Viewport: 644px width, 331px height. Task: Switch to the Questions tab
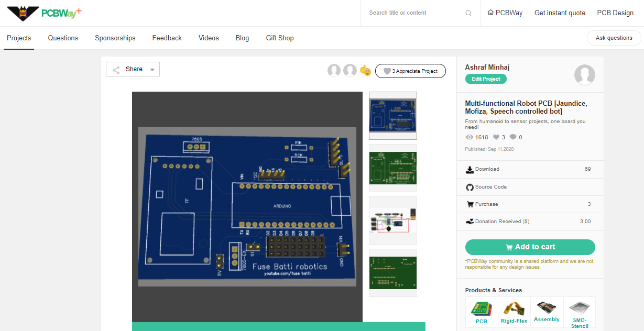point(63,38)
